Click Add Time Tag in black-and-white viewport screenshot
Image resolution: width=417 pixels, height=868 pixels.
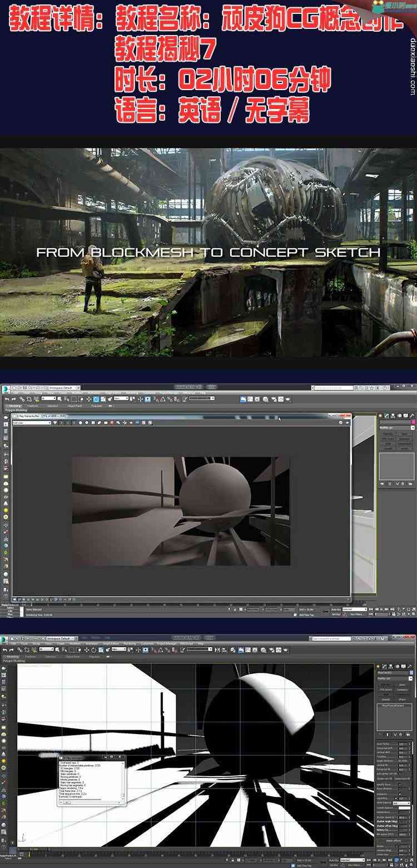coord(304,866)
